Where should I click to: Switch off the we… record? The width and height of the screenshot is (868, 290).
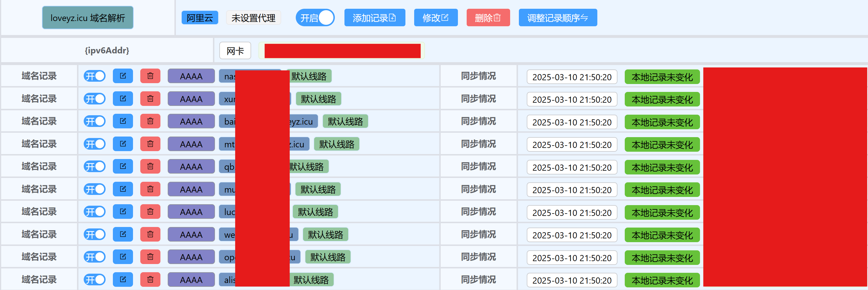[x=95, y=234]
